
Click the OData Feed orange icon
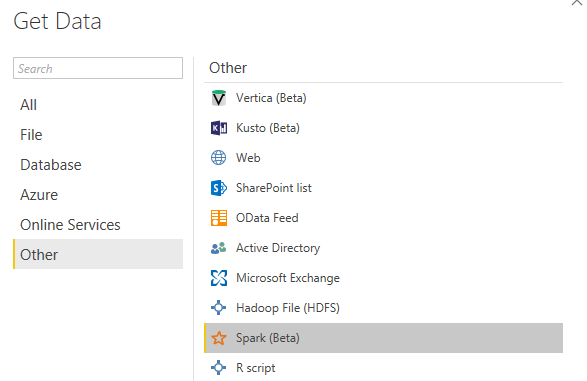point(219,218)
